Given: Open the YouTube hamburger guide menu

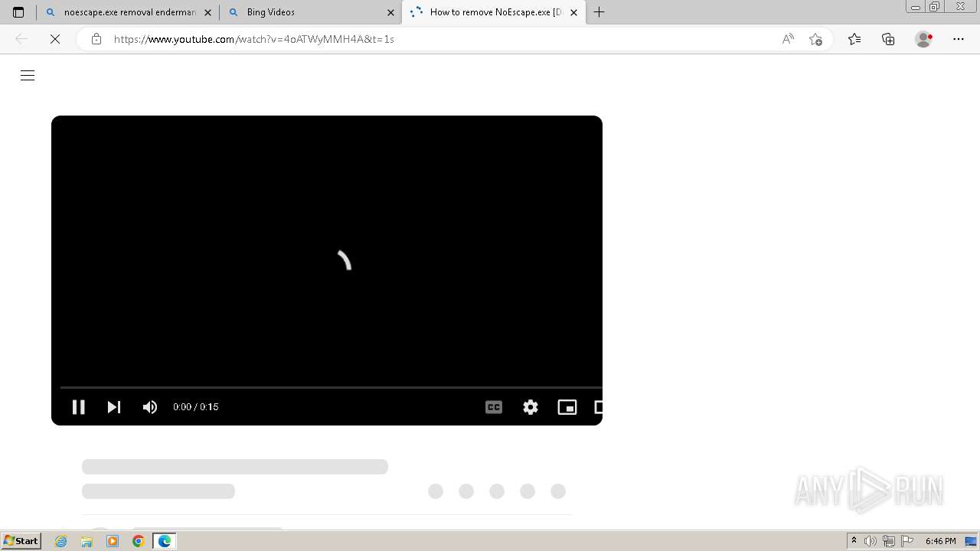Looking at the screenshot, I should [x=28, y=75].
